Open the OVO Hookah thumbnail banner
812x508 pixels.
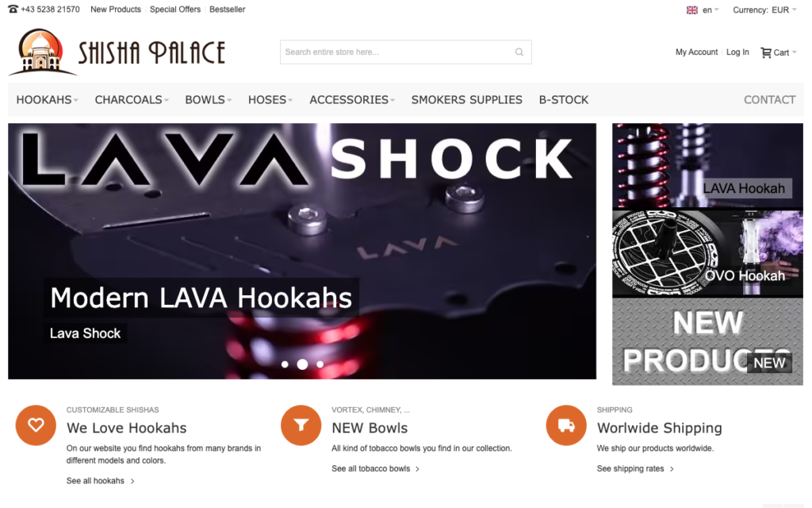pyautogui.click(x=707, y=253)
